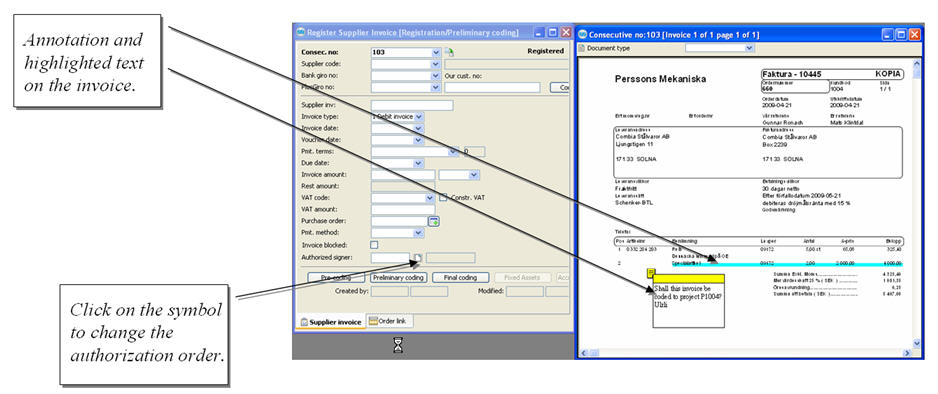Image resolution: width=938 pixels, height=394 pixels.
Task: Click the 'Perssons Mekaniska' heading on the invoice
Action: click(x=660, y=79)
